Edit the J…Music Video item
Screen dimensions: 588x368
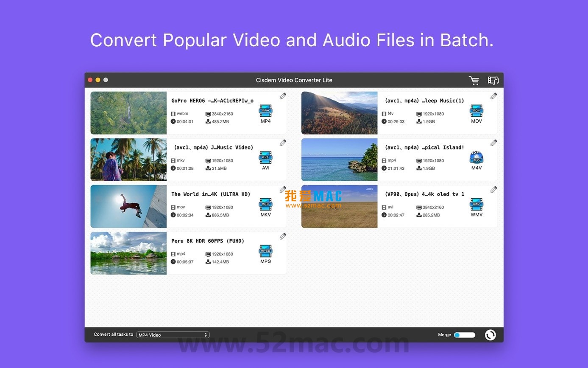(x=283, y=143)
